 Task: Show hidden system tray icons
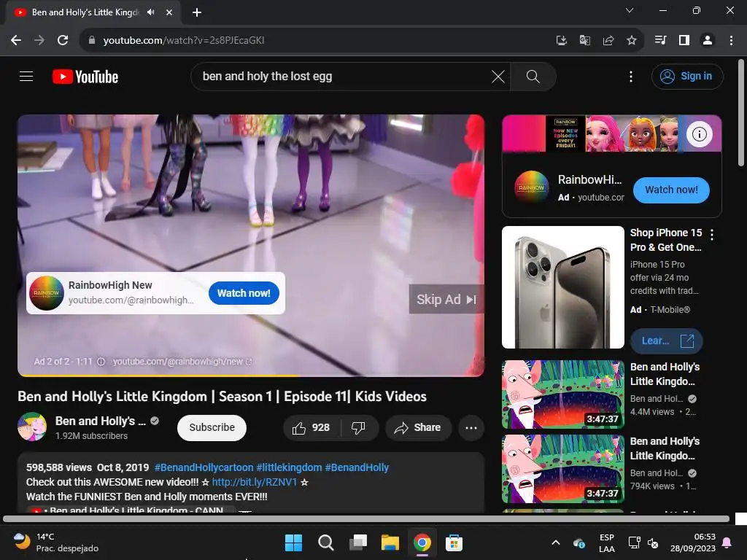[555, 542]
